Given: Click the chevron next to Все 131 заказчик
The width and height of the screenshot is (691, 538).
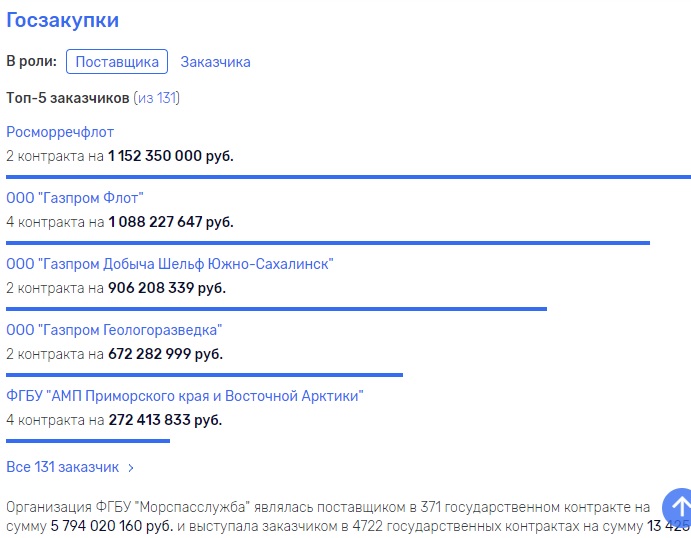Looking at the screenshot, I should point(131,468).
